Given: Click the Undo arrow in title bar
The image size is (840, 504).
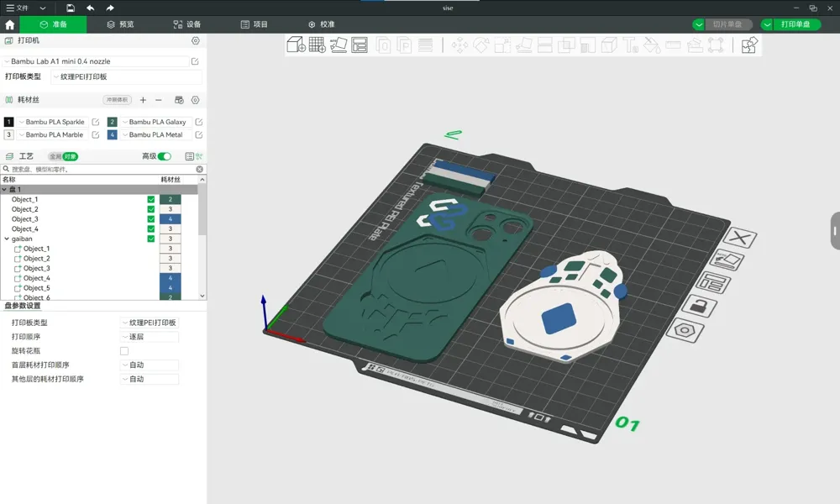Looking at the screenshot, I should tap(90, 8).
